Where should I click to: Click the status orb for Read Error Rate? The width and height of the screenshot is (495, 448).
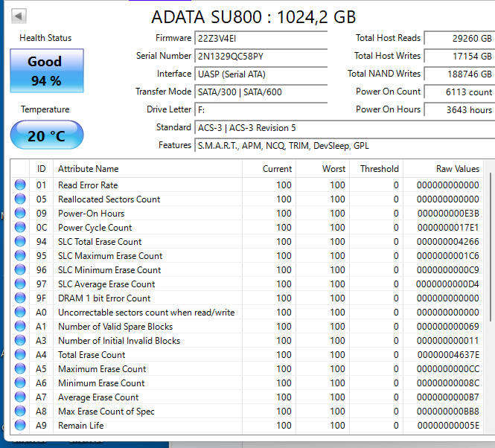click(x=20, y=185)
